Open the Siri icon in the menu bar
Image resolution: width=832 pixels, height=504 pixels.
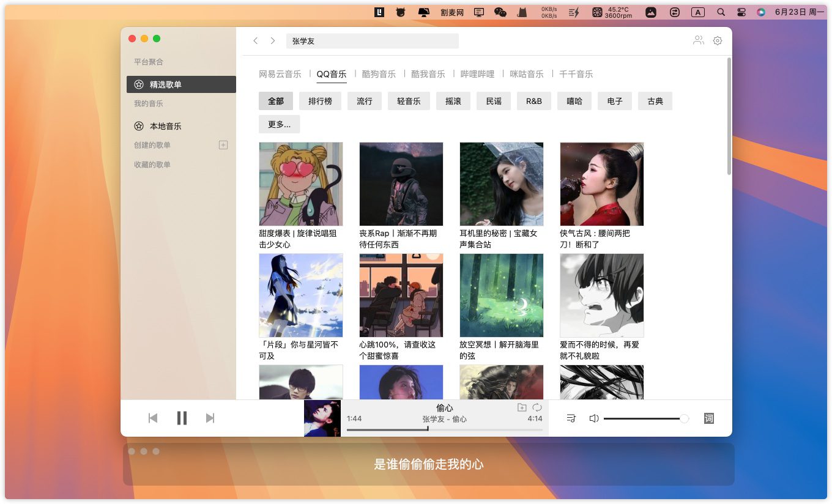click(x=761, y=12)
